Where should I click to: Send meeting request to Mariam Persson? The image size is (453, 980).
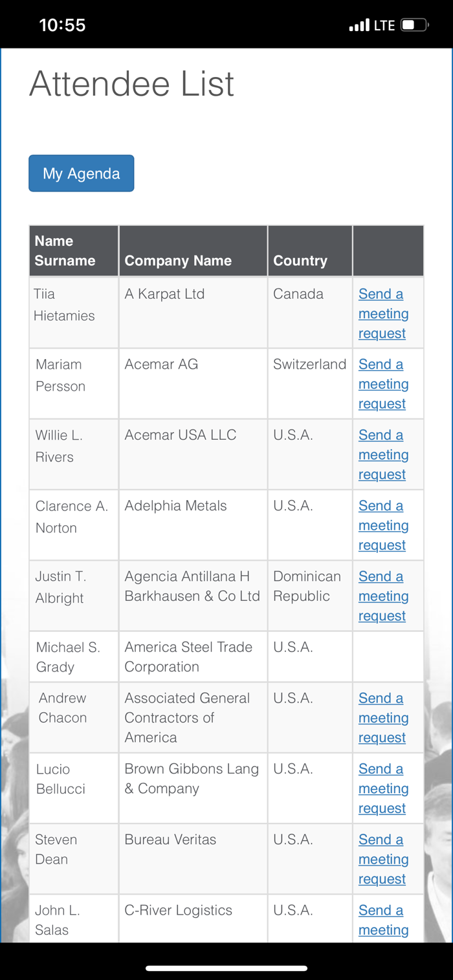tap(383, 384)
